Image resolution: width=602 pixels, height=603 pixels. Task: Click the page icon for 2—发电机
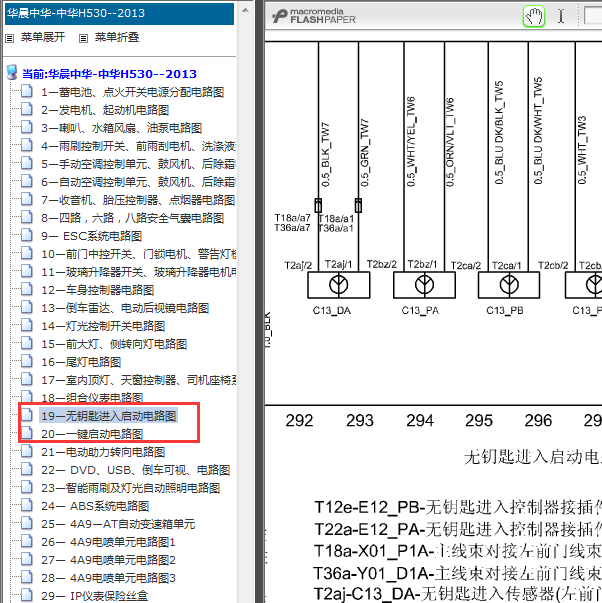point(27,109)
